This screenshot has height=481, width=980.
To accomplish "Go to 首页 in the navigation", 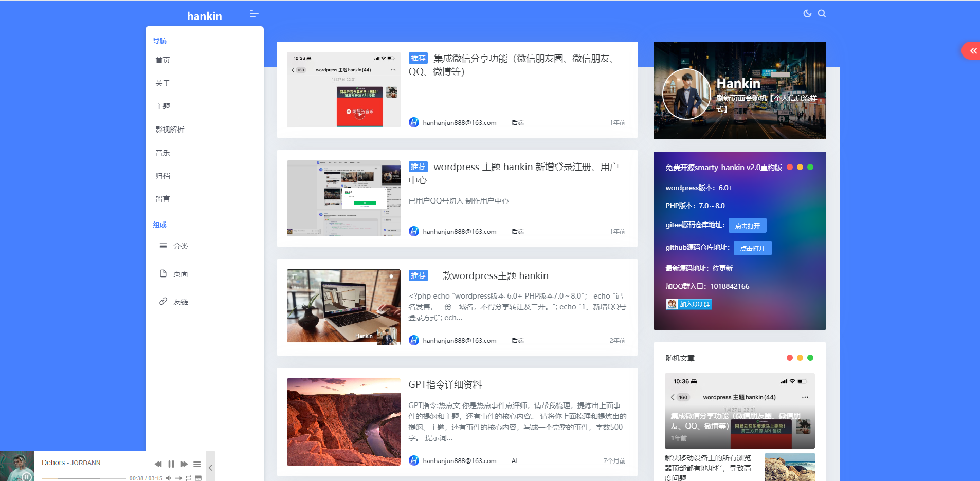I will [163, 60].
